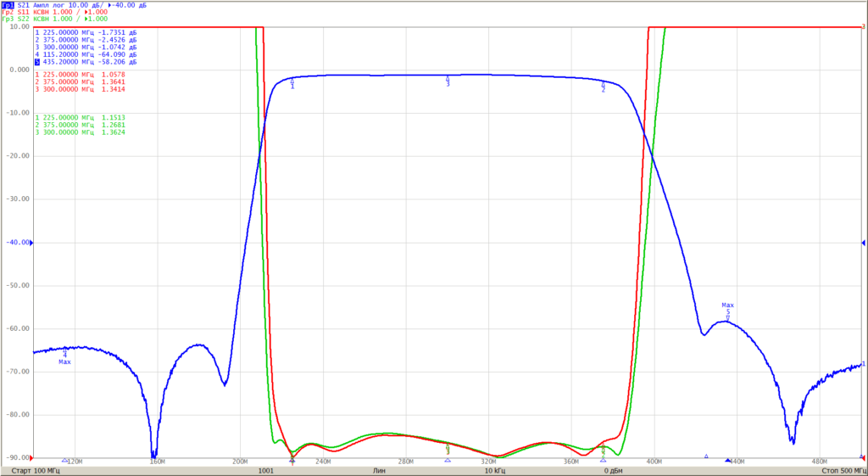Open the КСВН format of trace S11
Image resolution: width=868 pixels, height=476 pixels.
tap(41, 12)
